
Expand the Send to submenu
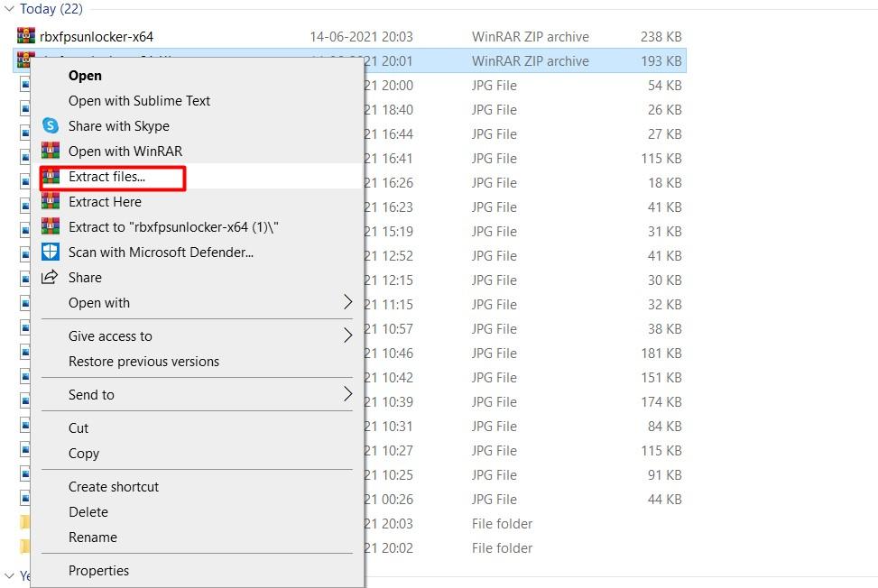tap(89, 394)
